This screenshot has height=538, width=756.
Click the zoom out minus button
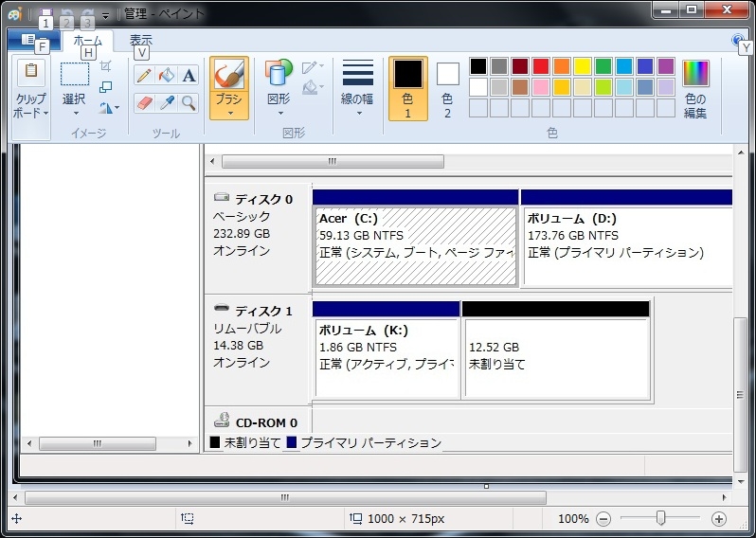pos(603,519)
